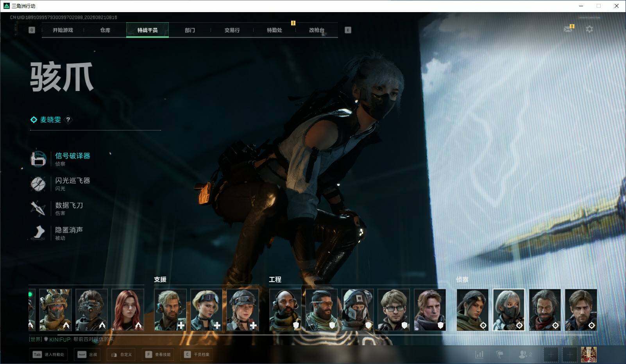Select the 数据飞刀 skill icon
626x364 pixels.
(38, 208)
